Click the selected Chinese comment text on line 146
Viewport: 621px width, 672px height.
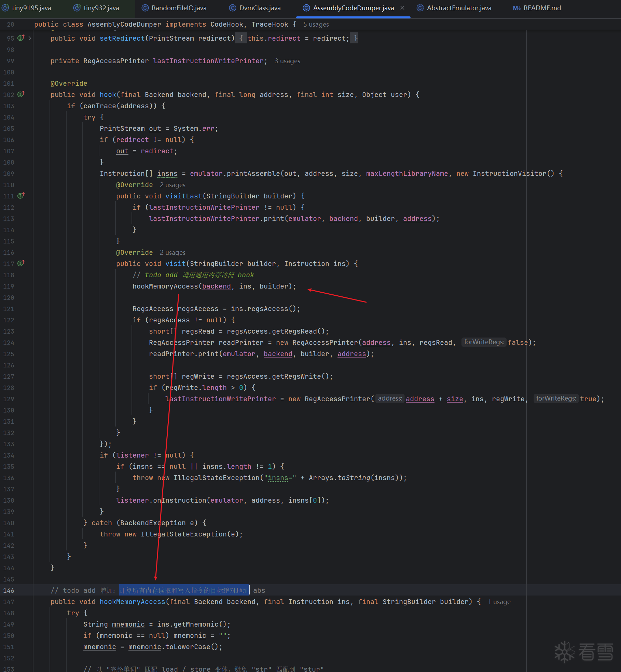click(184, 590)
